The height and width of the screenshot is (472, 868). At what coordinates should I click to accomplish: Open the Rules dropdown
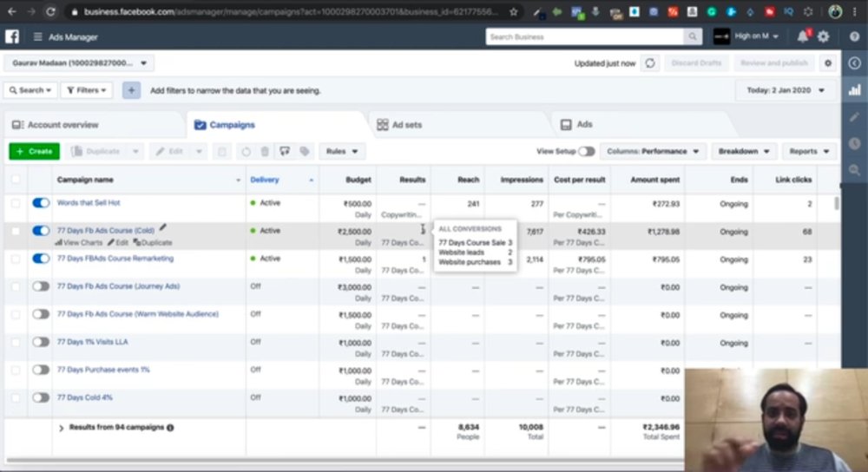coord(342,151)
